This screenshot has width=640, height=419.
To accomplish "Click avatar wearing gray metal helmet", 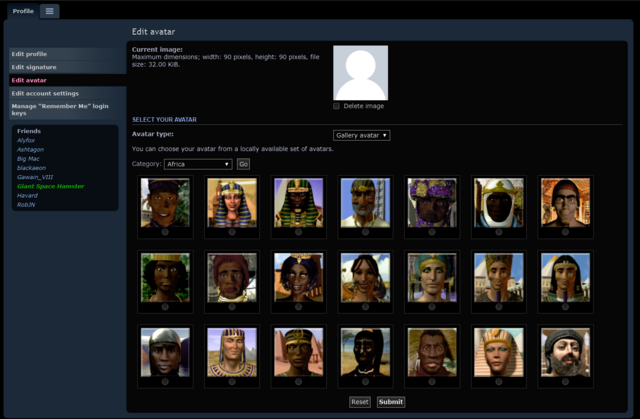I will (x=165, y=352).
